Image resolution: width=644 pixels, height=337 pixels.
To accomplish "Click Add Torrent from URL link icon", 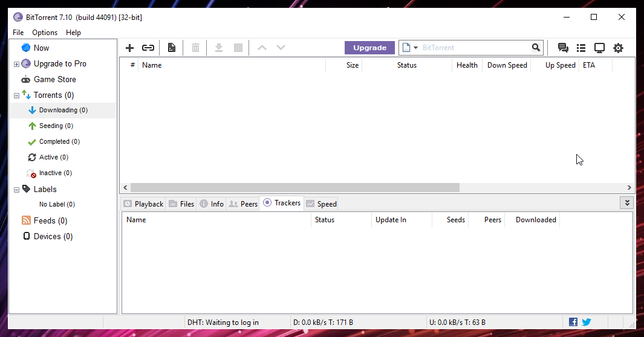I will point(148,48).
